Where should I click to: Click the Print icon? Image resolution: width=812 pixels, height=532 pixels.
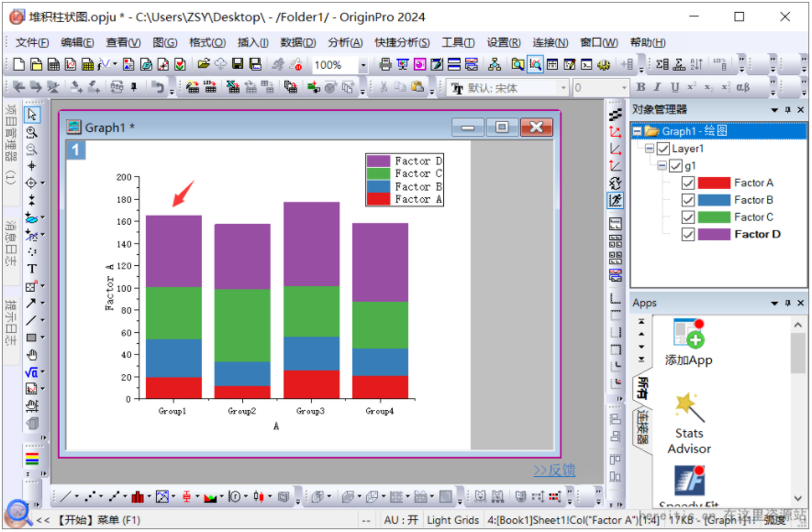(385, 64)
